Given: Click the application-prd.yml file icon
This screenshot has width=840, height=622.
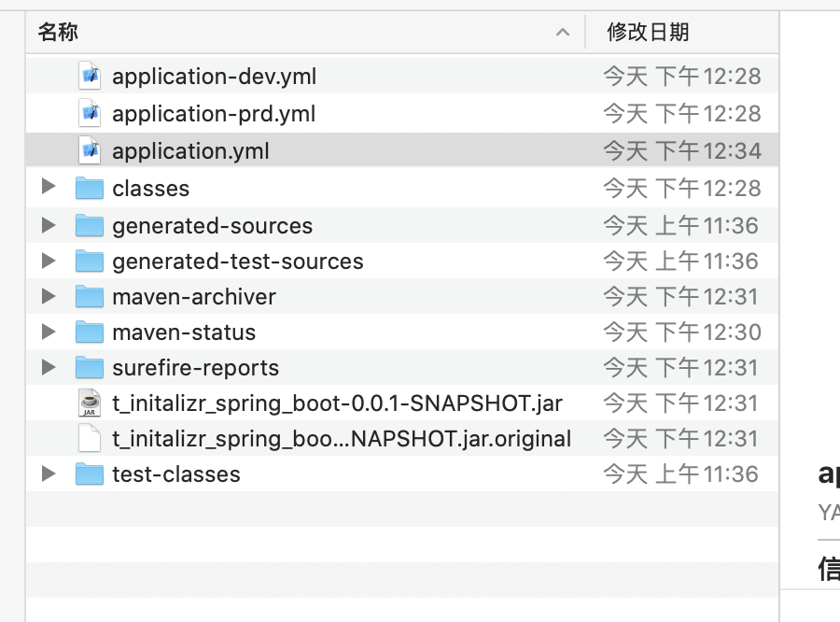Looking at the screenshot, I should pos(90,113).
